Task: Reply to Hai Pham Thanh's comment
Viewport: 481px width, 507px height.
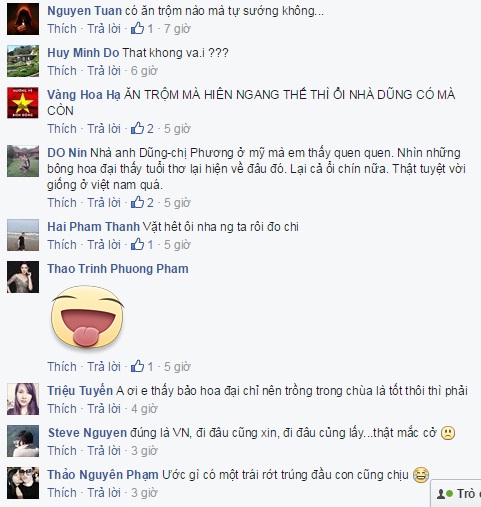Action: pos(104,245)
